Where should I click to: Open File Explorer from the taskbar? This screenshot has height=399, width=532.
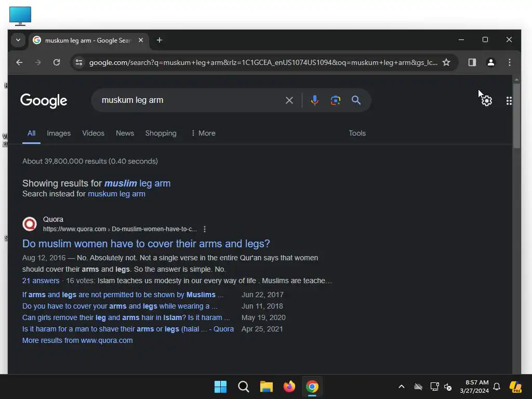pyautogui.click(x=267, y=387)
